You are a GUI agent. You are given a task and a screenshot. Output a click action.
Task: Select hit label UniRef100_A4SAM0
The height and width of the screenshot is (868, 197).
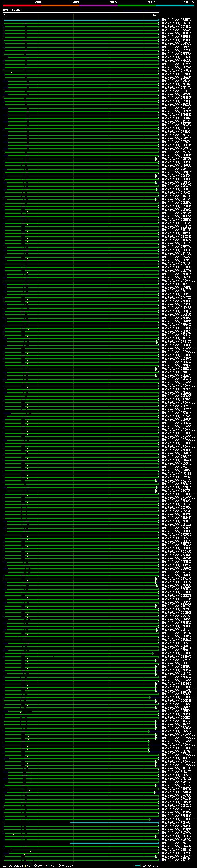(177, 40)
